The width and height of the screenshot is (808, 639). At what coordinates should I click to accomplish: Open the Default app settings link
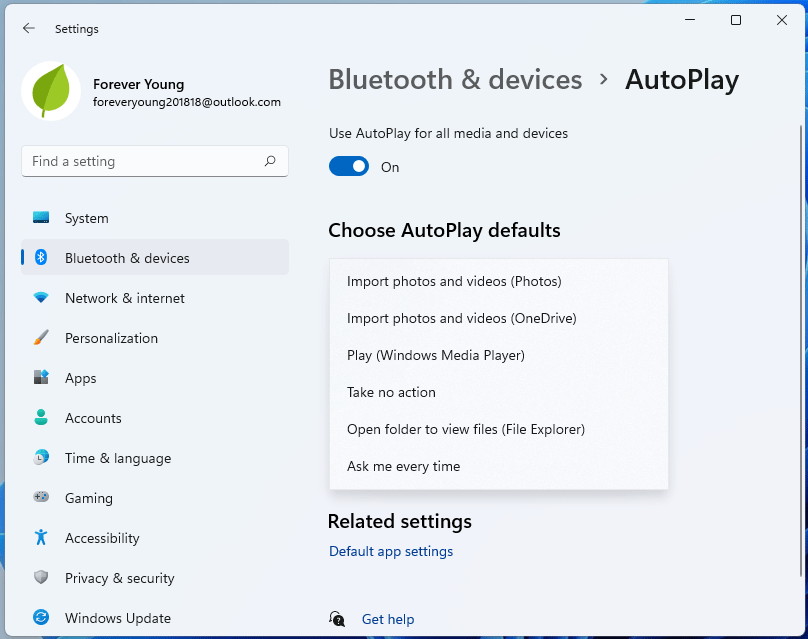(x=391, y=552)
